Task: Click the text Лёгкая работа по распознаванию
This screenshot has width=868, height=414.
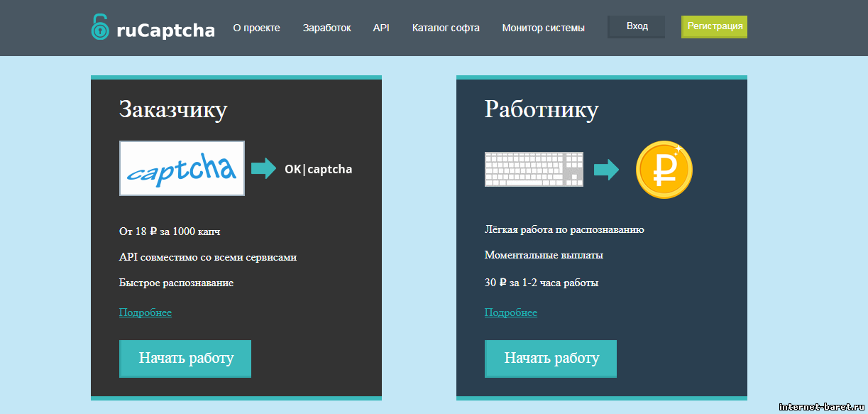Action: pyautogui.click(x=564, y=229)
